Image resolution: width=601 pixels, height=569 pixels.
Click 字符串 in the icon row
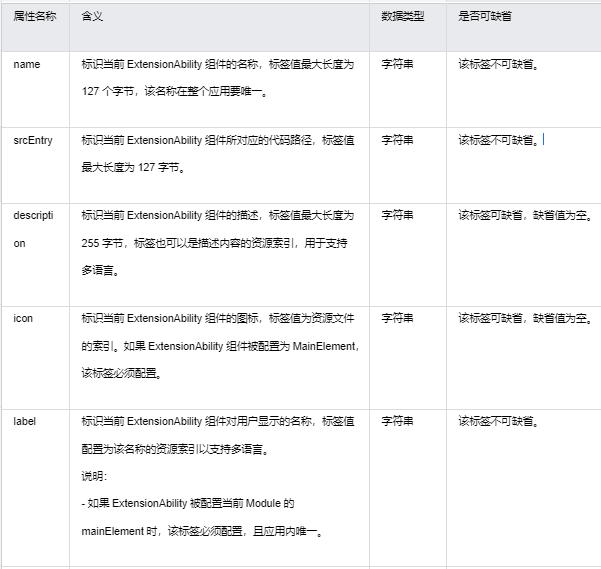pyautogui.click(x=397, y=318)
